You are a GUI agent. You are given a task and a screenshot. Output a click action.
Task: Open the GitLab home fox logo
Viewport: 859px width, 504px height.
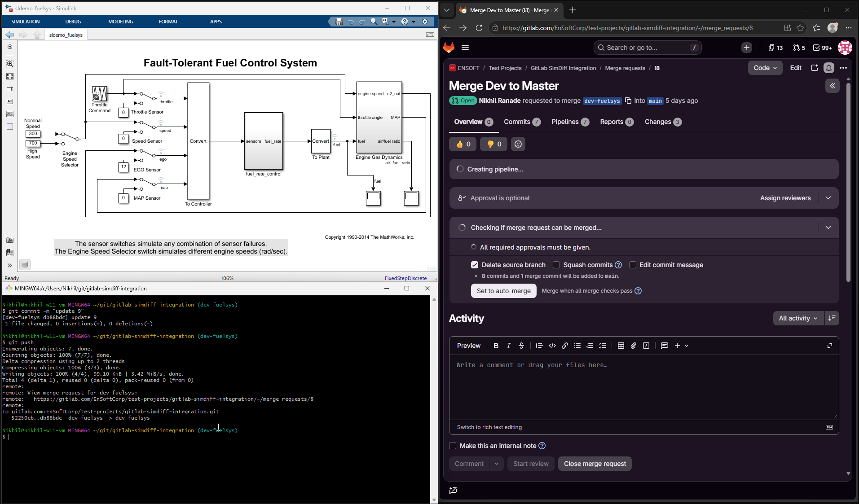tap(449, 48)
